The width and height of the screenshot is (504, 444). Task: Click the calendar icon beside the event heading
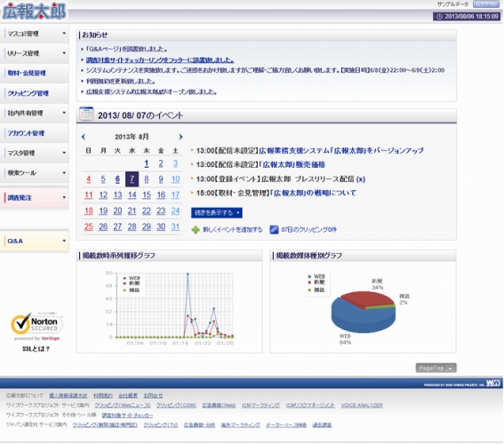coord(86,114)
